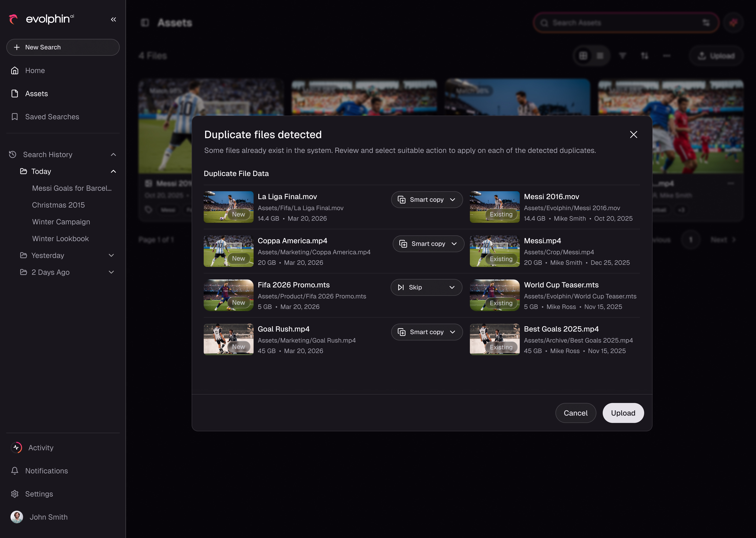Viewport: 756px width, 538px height.
Task: Open the Skip dropdown for Fifa 2026 Promo.mts
Action: tap(426, 287)
